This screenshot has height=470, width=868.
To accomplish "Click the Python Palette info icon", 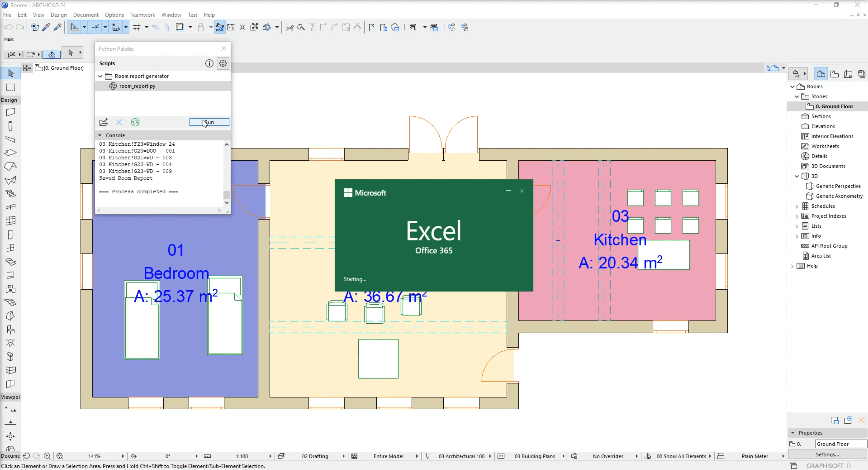I will tap(209, 63).
